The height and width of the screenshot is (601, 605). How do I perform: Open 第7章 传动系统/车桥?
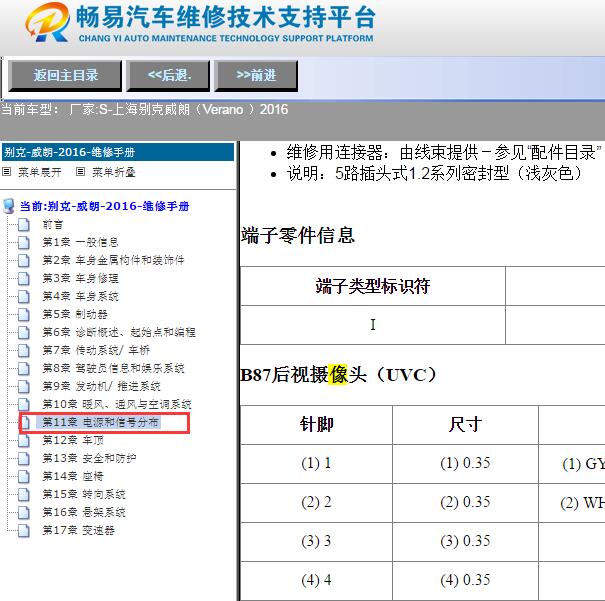96,350
